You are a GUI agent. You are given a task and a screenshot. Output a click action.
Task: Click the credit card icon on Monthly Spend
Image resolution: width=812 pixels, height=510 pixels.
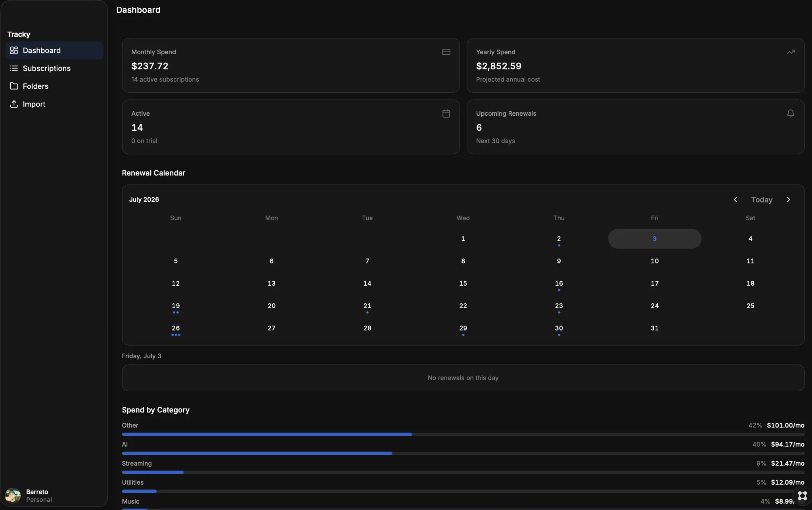(x=446, y=52)
